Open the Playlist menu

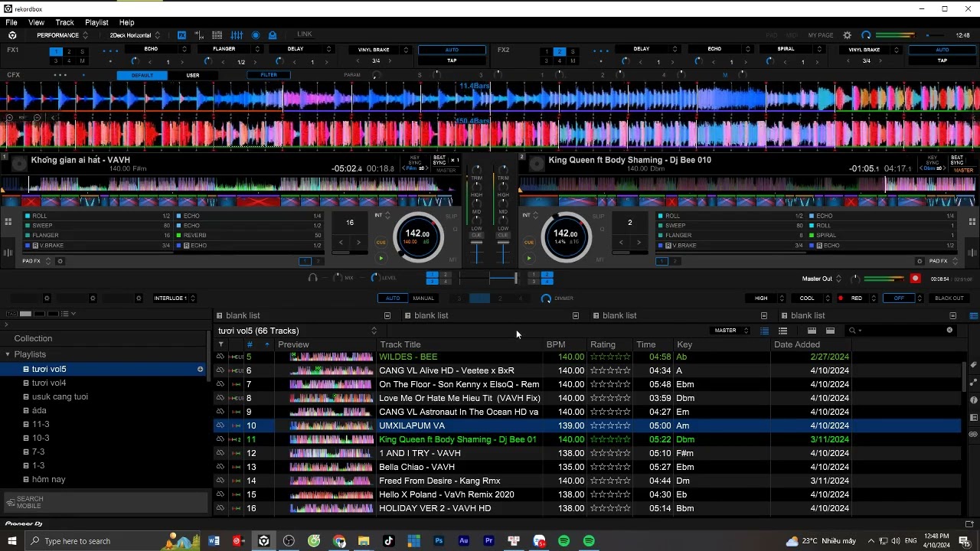[x=96, y=22]
